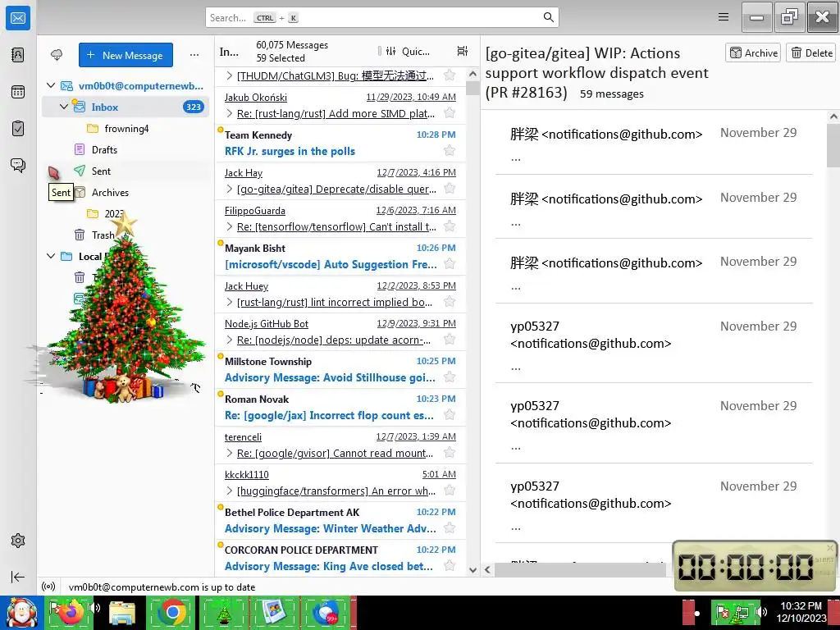The image size is (840, 630).
Task: Open the photo viewer taskbar icon
Action: [274, 612]
